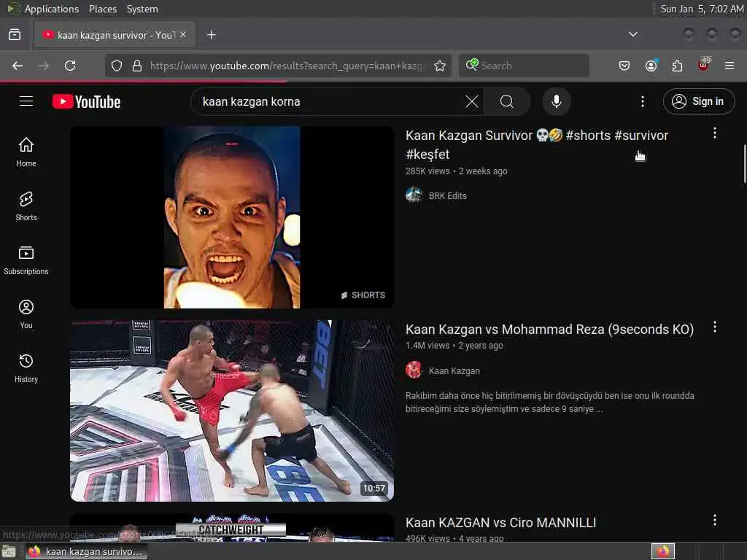Run search with the magnifier button

pyautogui.click(x=507, y=101)
